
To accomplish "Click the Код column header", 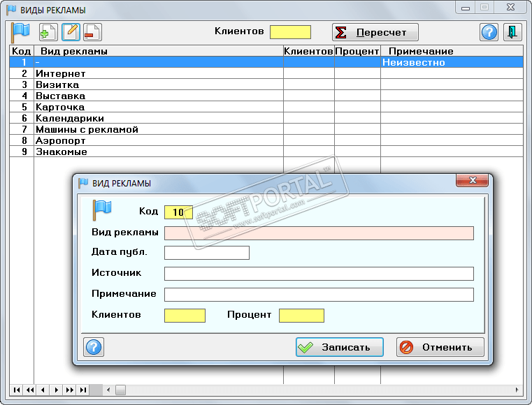I will point(22,51).
